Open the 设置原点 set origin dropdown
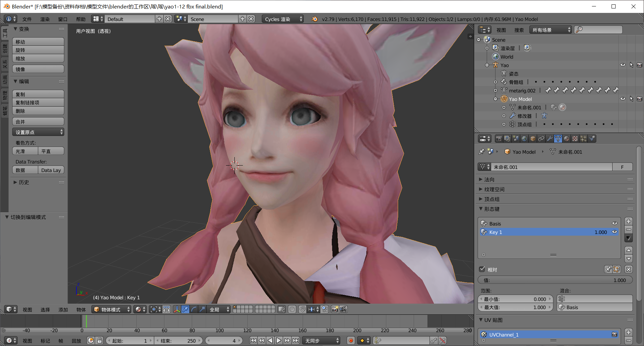 (38, 132)
